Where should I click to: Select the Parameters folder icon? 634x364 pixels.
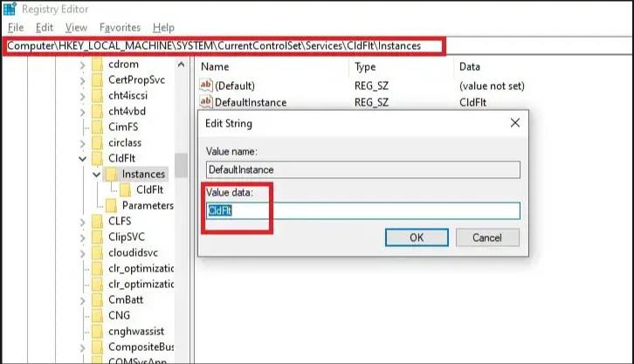click(111, 205)
